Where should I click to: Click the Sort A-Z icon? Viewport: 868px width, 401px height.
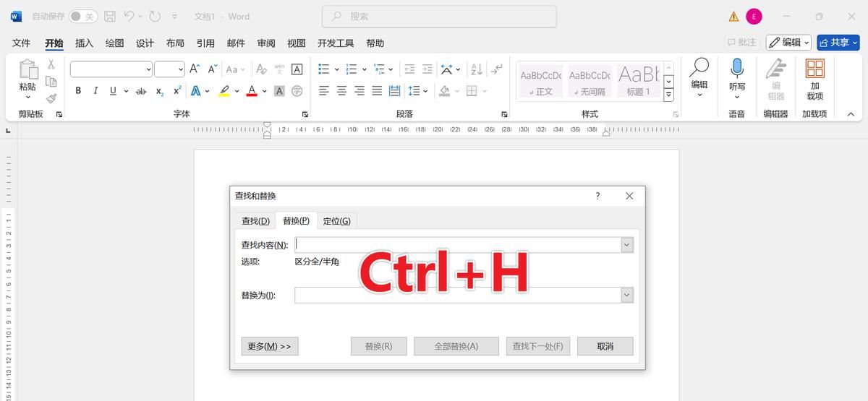(477, 69)
